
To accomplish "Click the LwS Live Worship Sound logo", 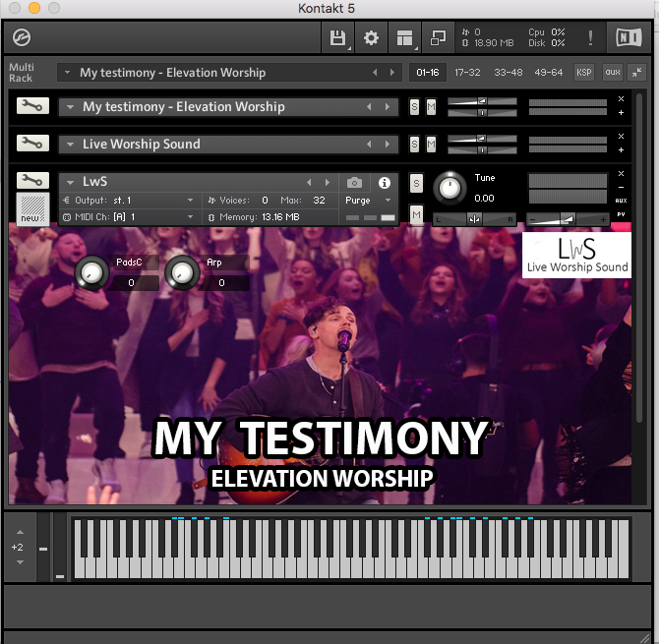I will tap(576, 255).
